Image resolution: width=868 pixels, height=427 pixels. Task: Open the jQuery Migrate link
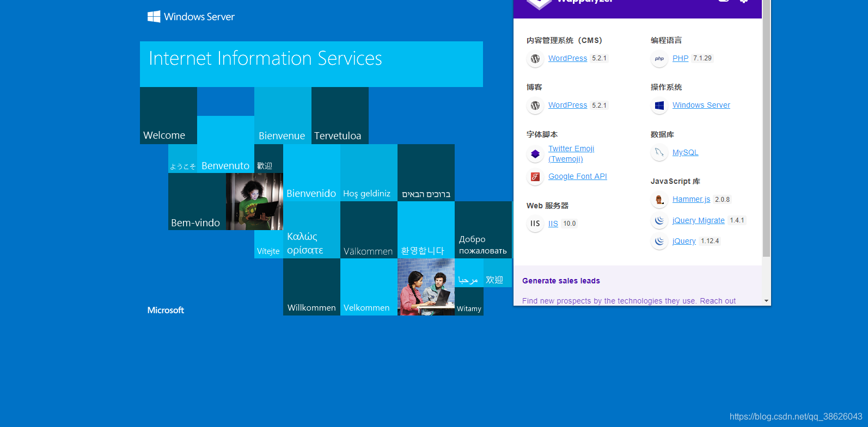click(x=699, y=220)
